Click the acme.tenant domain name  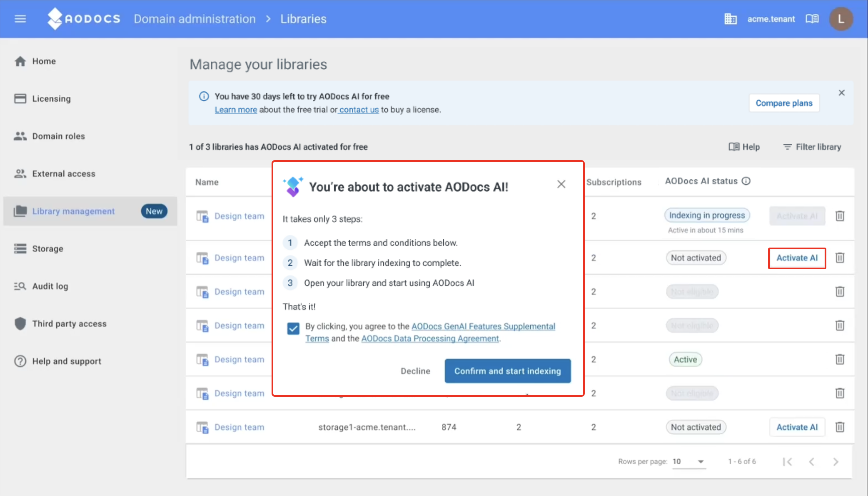(x=771, y=19)
